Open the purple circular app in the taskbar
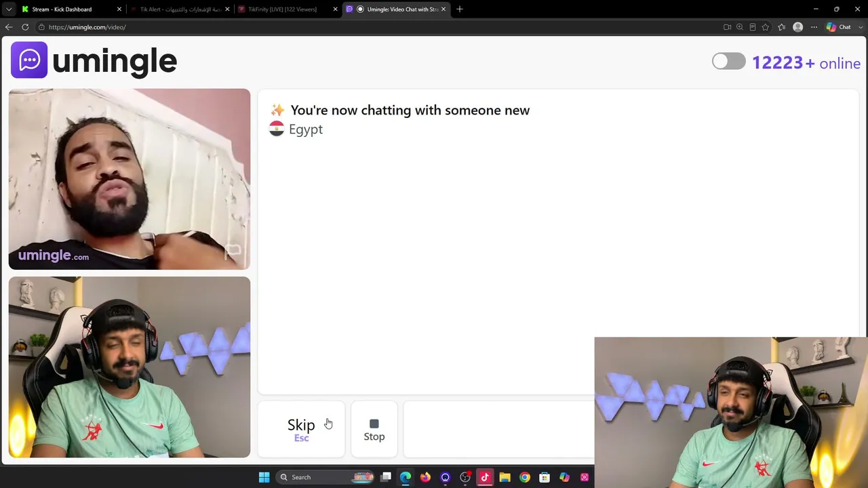This screenshot has height=488, width=868. [x=445, y=477]
